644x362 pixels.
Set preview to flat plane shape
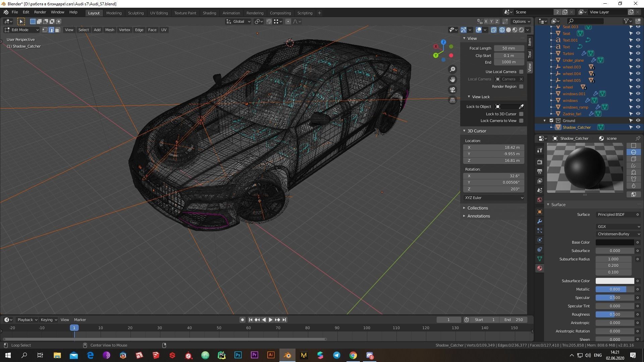pos(634,145)
